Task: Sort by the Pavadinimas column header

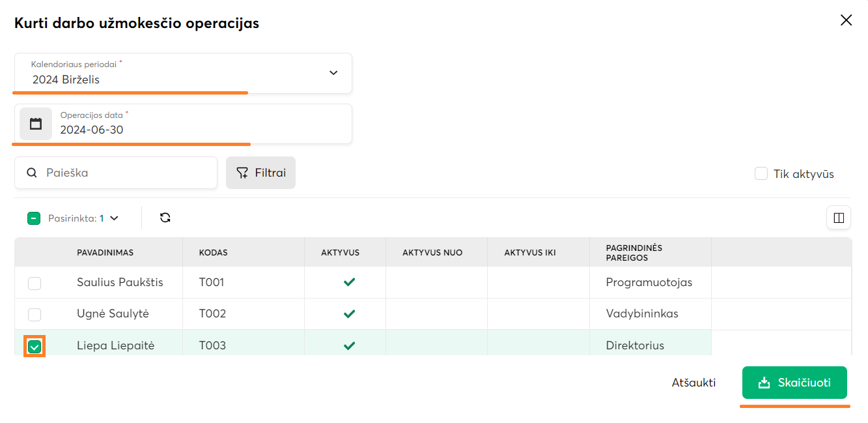Action: click(105, 252)
